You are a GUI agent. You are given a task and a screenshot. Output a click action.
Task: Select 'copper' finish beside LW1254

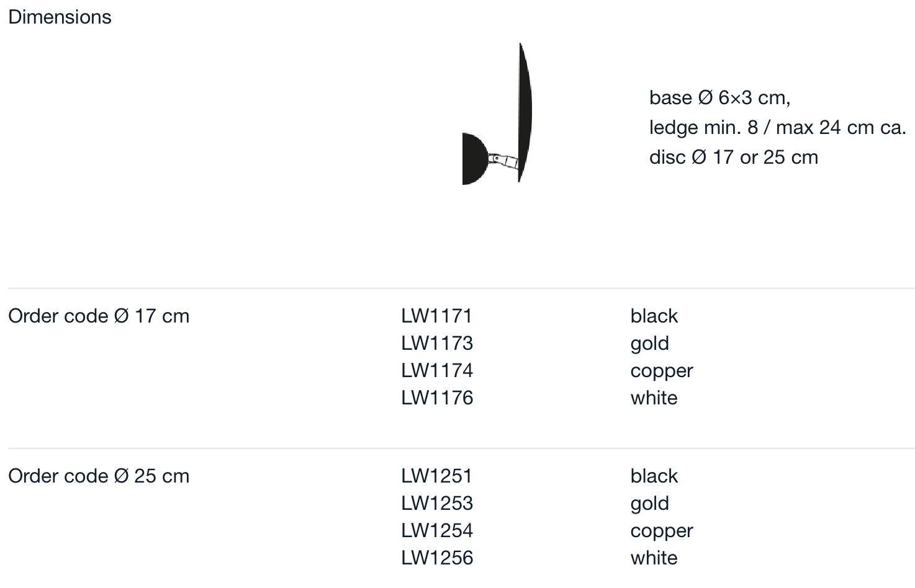point(662,532)
